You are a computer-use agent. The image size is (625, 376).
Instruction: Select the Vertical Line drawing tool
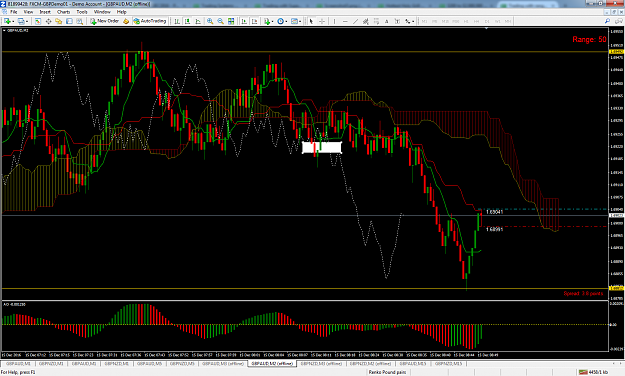pos(334,21)
